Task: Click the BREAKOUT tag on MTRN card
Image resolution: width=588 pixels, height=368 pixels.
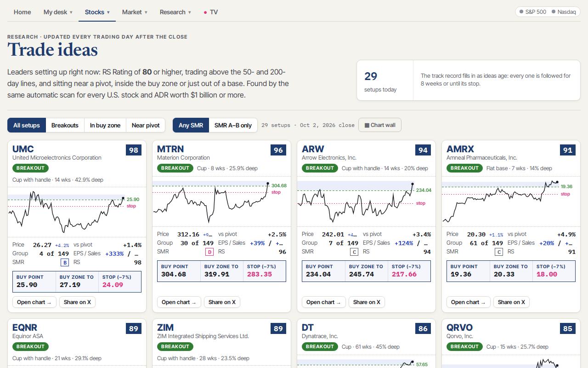Action: click(x=175, y=168)
